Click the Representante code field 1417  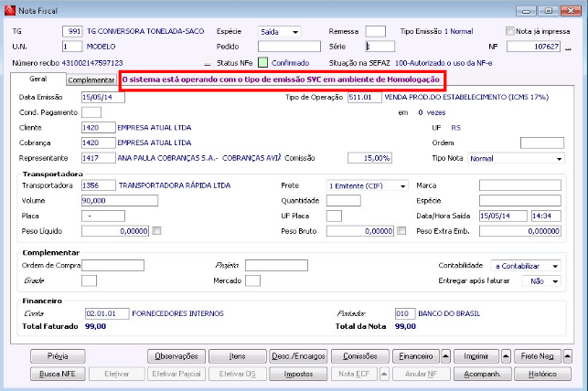99,158
